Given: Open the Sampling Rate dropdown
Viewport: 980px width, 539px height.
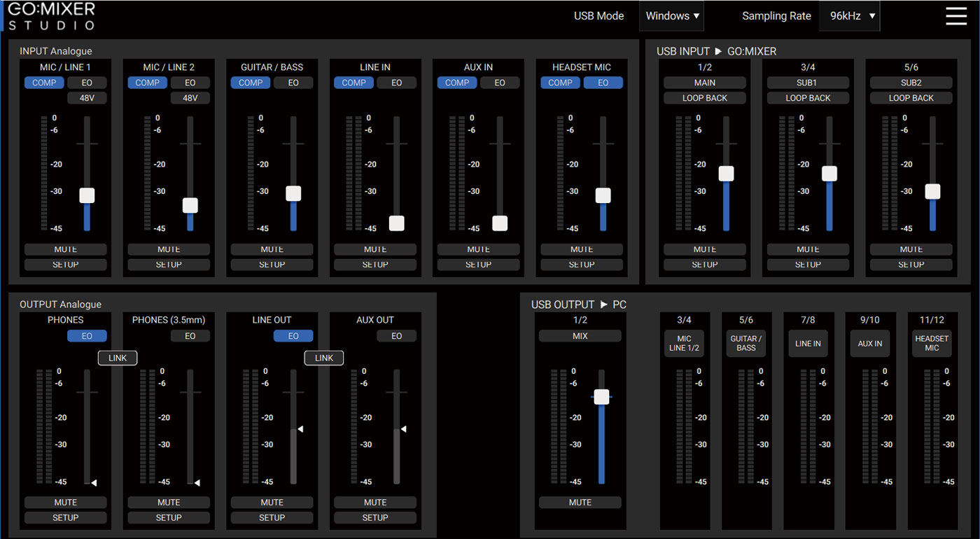Looking at the screenshot, I should pyautogui.click(x=849, y=16).
